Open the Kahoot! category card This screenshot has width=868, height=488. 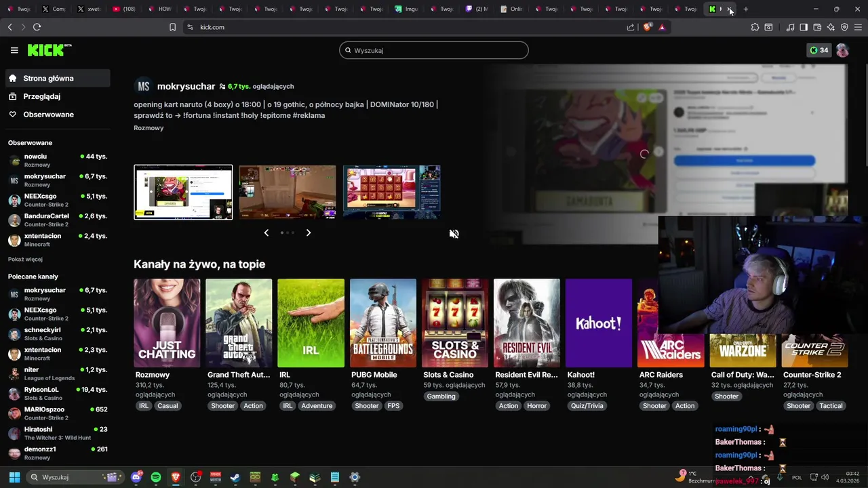pos(599,323)
